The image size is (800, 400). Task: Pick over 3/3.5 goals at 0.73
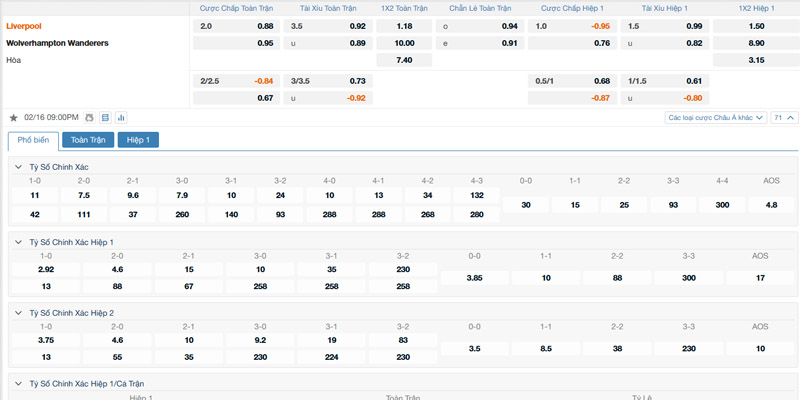(x=328, y=81)
